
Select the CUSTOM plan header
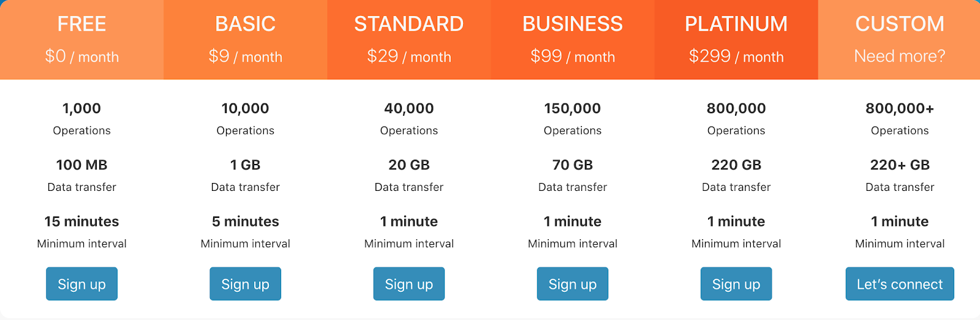899,24
